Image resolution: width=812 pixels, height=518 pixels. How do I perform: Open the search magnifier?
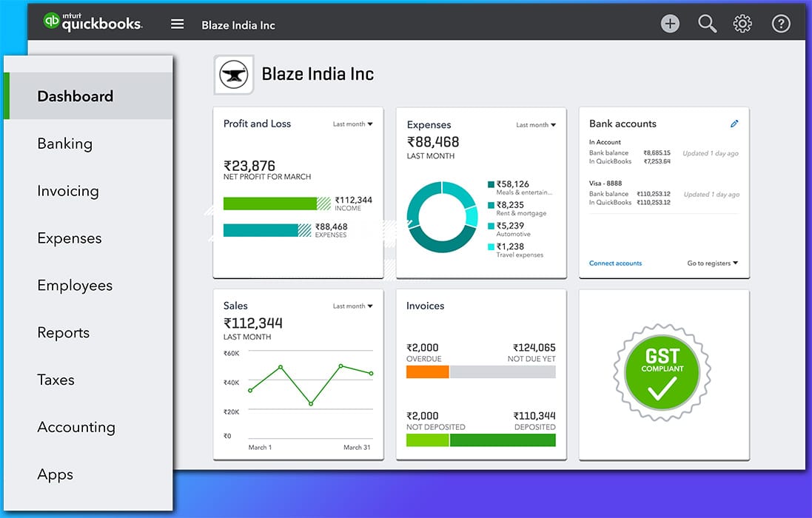pyautogui.click(x=706, y=23)
